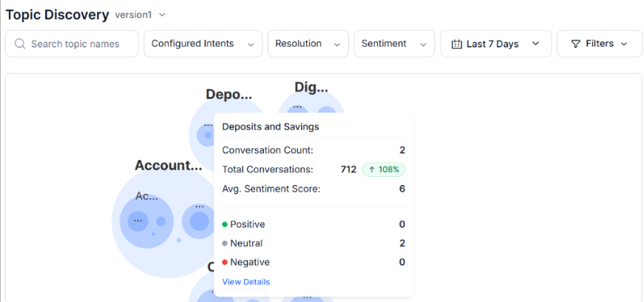Expand the version1 dropdown
Image resolution: width=644 pixels, height=302 pixels.
162,15
